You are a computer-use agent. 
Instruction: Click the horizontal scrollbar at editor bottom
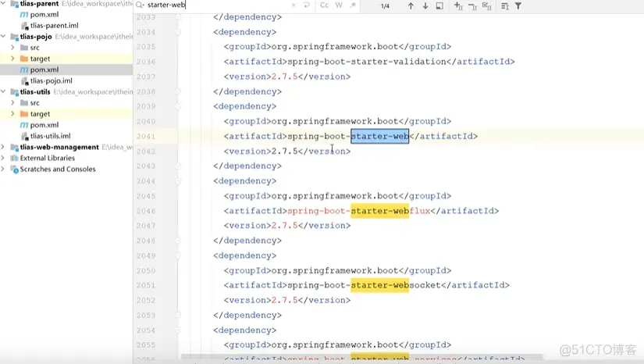[x=361, y=357]
